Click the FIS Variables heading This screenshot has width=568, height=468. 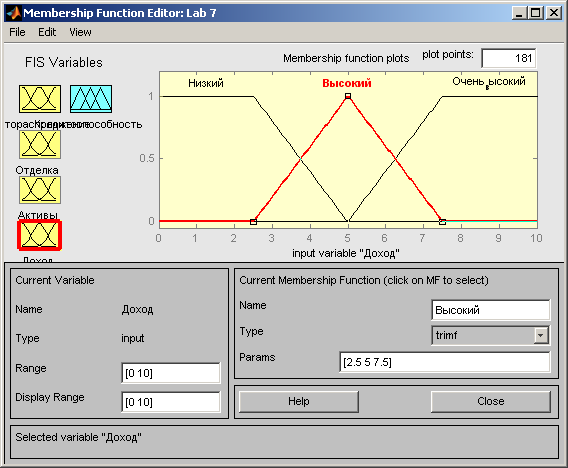63,63
